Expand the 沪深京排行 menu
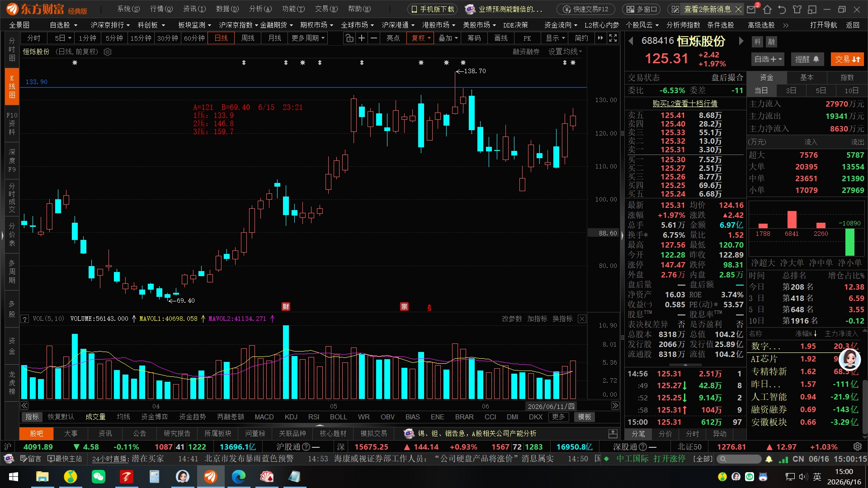 click(x=110, y=25)
